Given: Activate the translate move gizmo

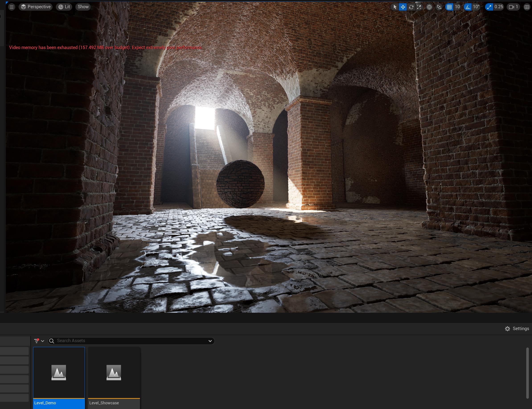Looking at the screenshot, I should (x=403, y=7).
